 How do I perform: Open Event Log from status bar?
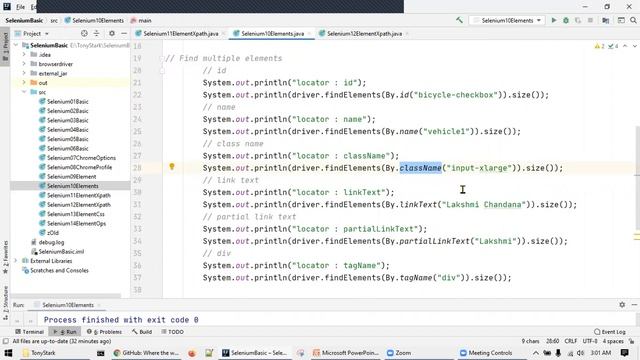[610, 332]
